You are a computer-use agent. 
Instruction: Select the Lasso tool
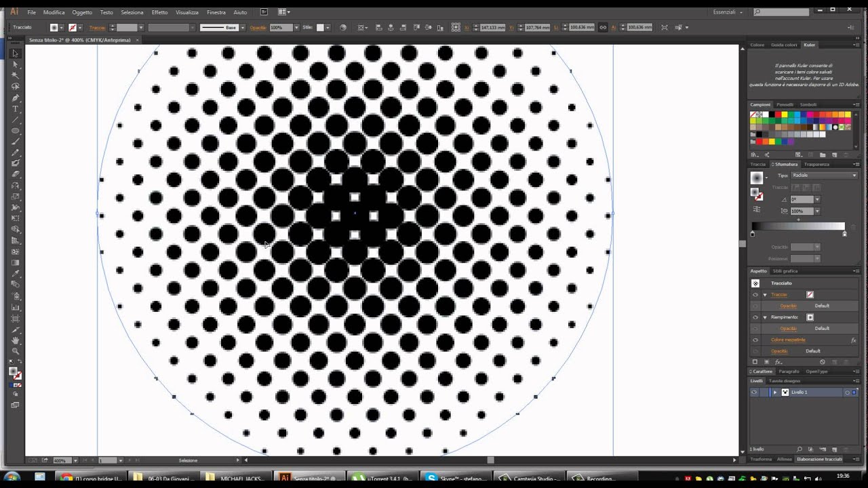(16, 87)
